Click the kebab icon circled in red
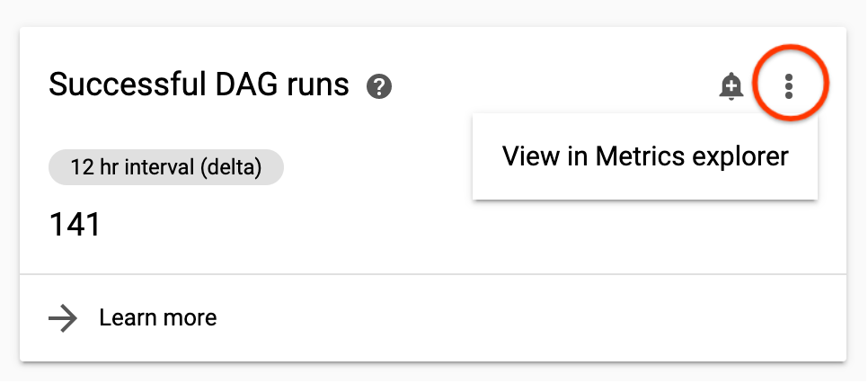 point(788,87)
